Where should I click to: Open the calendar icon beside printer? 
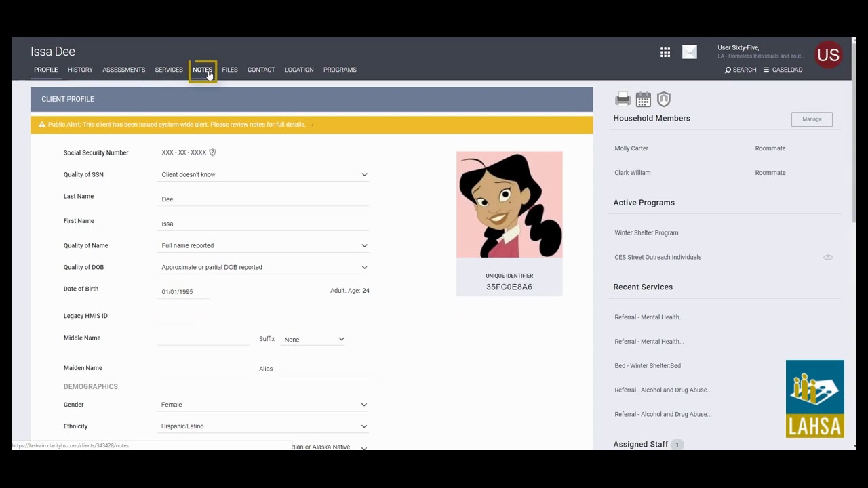pos(644,100)
